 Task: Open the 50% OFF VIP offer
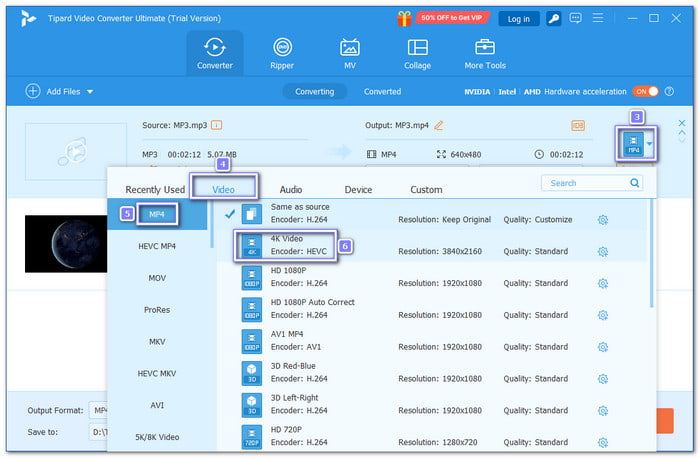(x=452, y=18)
